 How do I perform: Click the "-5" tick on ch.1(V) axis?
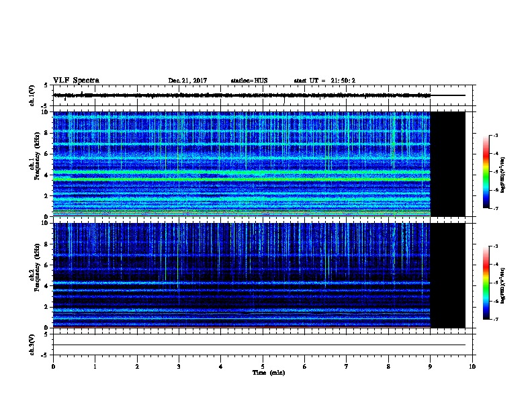click(45, 106)
